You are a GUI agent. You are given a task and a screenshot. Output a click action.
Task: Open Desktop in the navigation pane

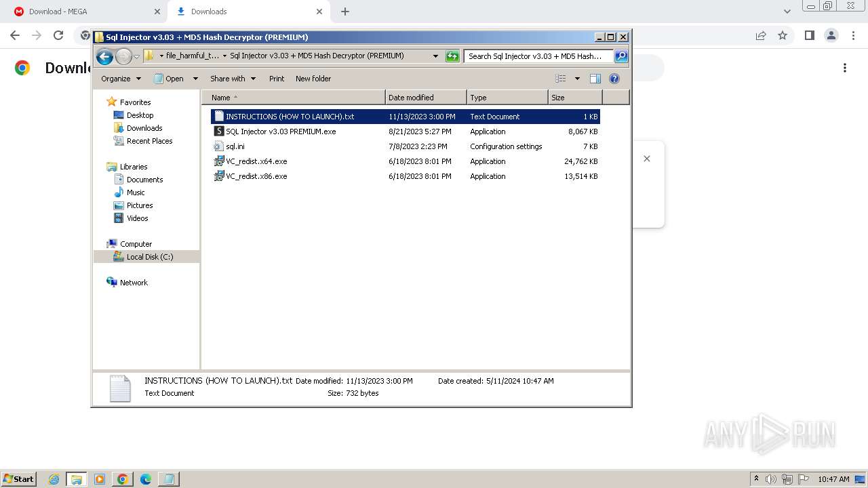(140, 115)
